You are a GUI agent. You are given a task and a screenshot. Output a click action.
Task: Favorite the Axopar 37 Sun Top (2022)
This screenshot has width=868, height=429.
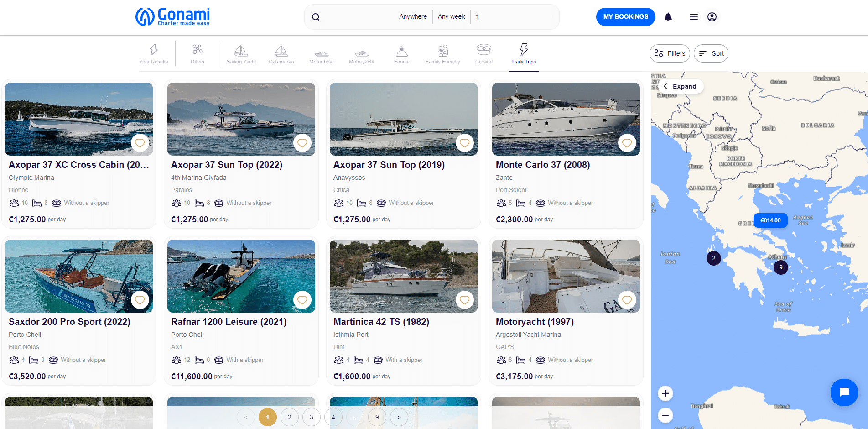click(302, 143)
